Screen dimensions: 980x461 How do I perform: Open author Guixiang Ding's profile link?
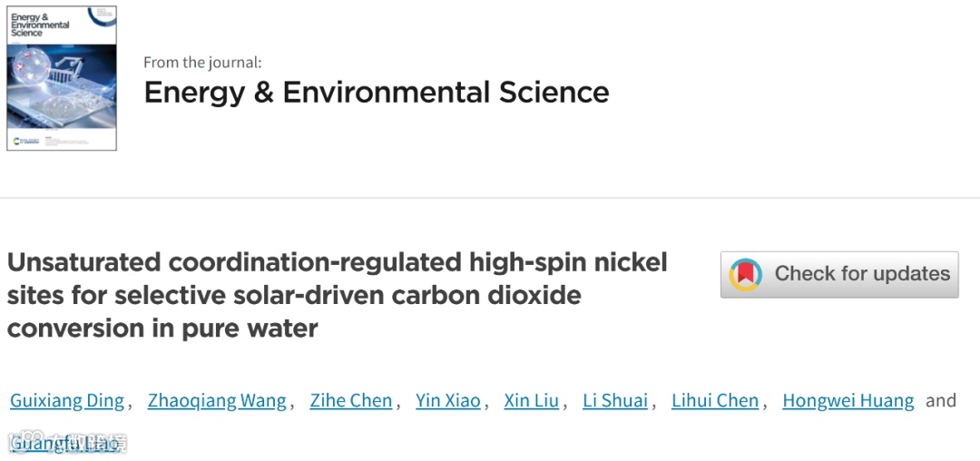[68, 400]
